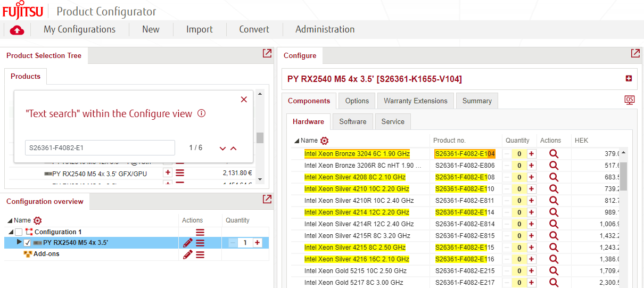Viewport: 644px width, 288px height.
Task: Open details magnifier for Xeon Silver 4214
Action: [554, 212]
